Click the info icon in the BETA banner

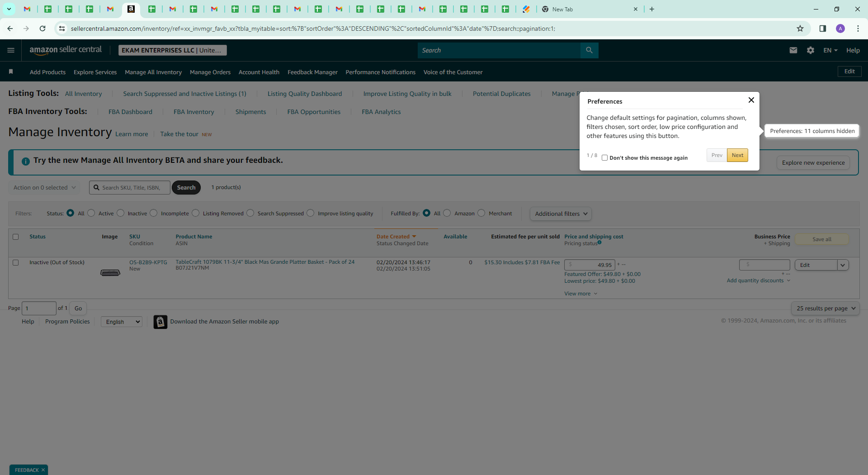26,161
